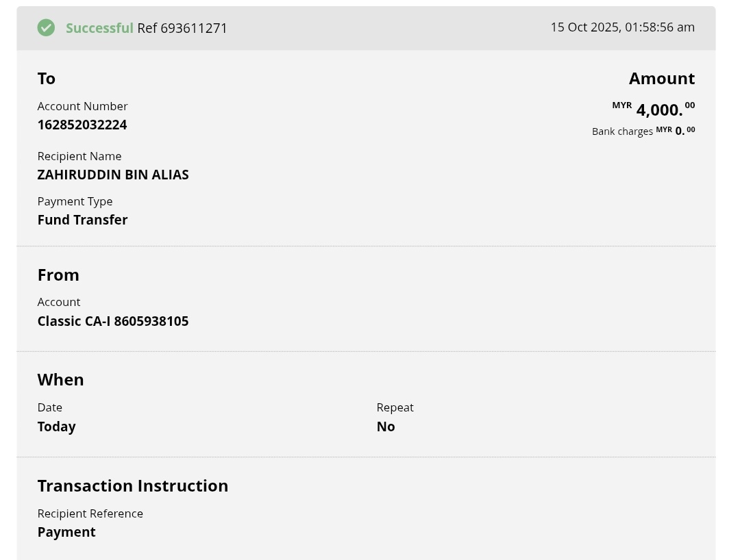Click the When section heading
Screen dimensions: 740x560
60,380
